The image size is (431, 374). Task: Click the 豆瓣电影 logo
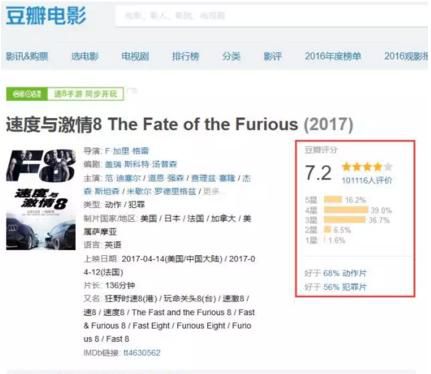point(46,16)
